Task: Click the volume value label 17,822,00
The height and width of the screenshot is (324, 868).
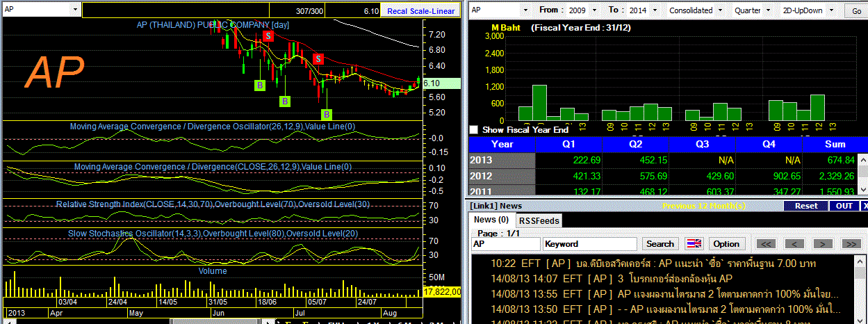Action: click(x=441, y=291)
